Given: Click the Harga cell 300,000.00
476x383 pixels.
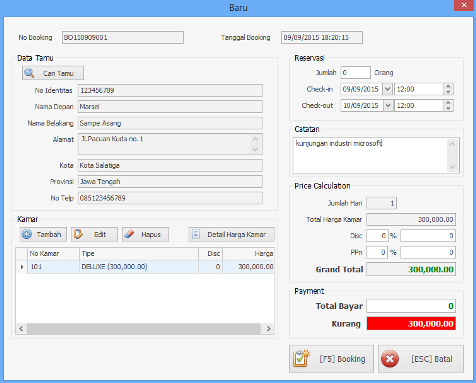Looking at the screenshot, I should point(248,267).
